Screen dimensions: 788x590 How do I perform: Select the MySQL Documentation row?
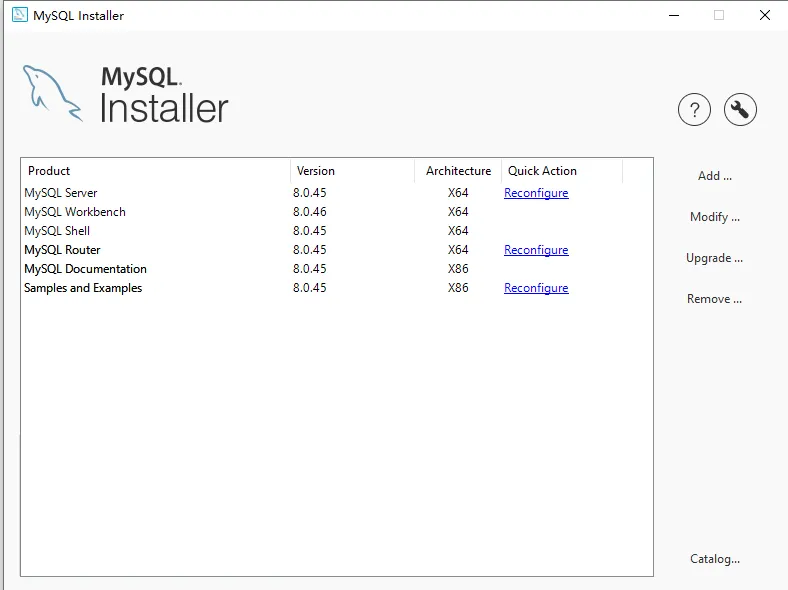point(337,269)
